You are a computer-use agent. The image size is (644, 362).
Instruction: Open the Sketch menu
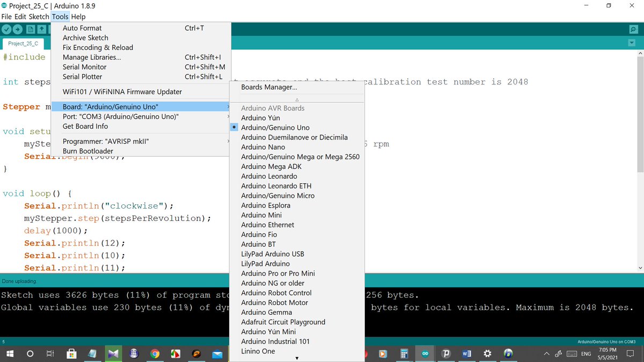(39, 17)
